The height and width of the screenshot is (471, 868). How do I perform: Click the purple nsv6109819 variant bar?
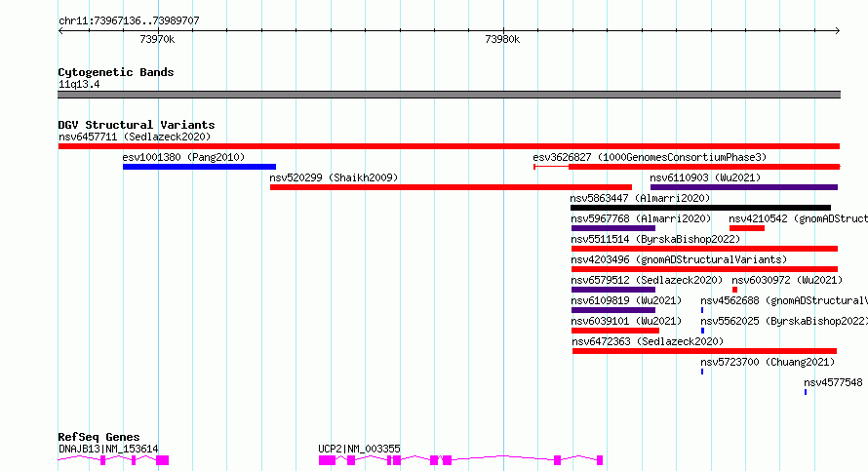point(613,310)
